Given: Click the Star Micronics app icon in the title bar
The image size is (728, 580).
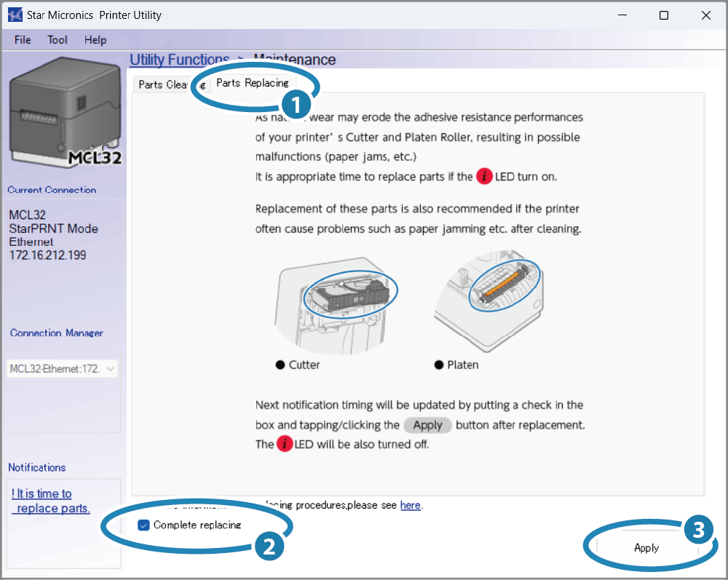Looking at the screenshot, I should point(15,15).
